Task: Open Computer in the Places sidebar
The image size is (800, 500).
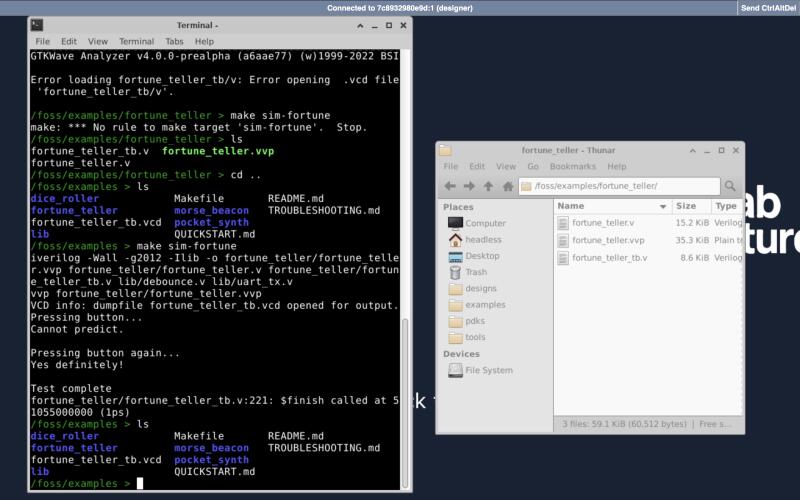Action: (485, 223)
